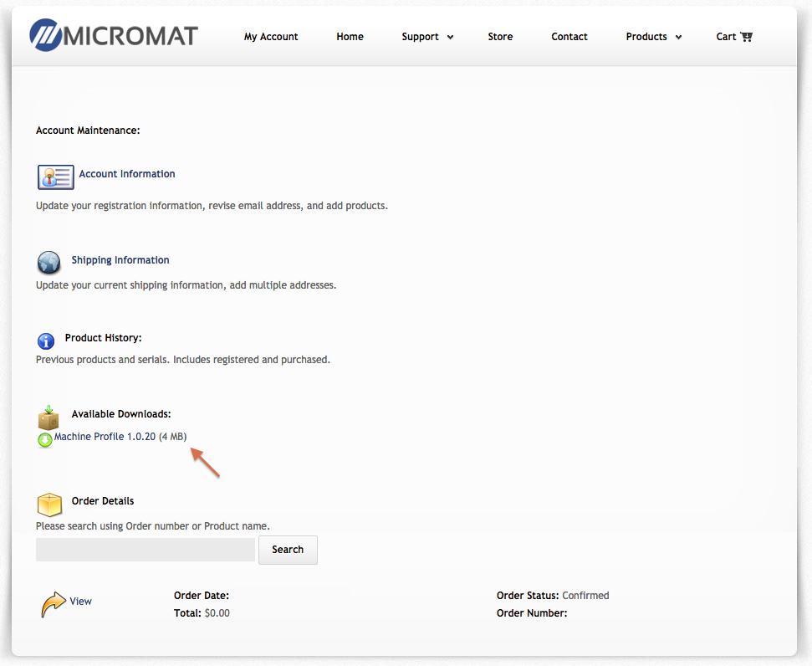Click 'Update your current shipping information' text
Image resolution: width=812 pixels, height=666 pixels.
click(186, 285)
